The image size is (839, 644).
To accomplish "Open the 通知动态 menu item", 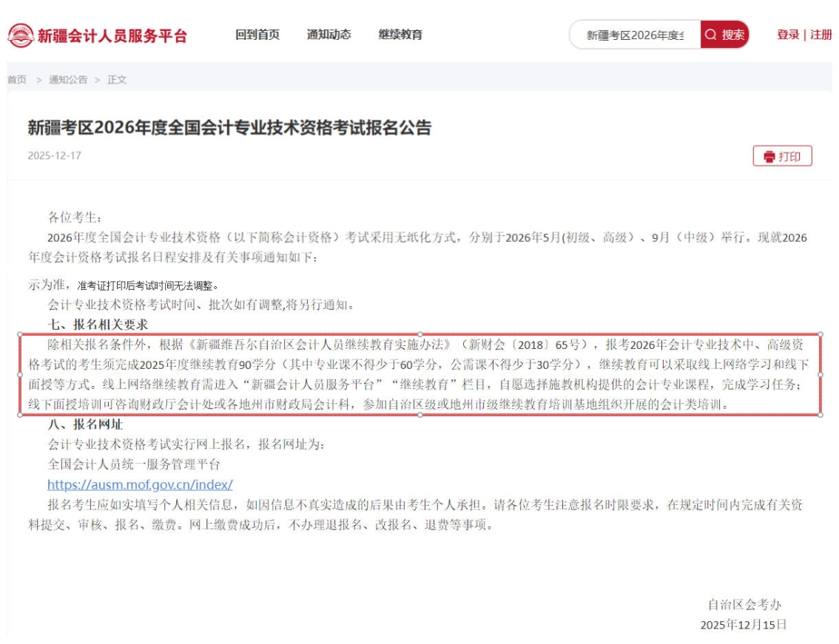I will [328, 35].
